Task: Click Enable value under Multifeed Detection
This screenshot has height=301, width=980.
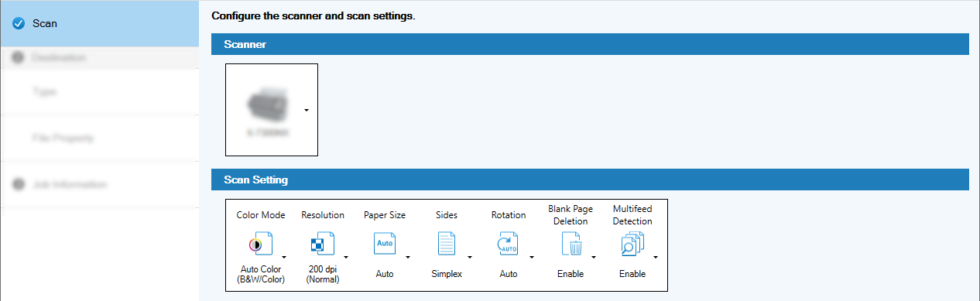Action: 632,274
